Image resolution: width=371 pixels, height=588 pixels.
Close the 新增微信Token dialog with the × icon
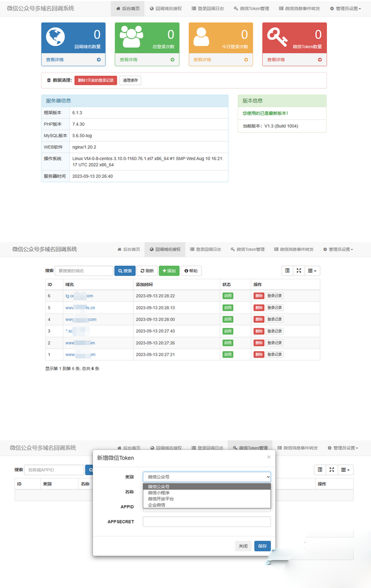(x=269, y=457)
